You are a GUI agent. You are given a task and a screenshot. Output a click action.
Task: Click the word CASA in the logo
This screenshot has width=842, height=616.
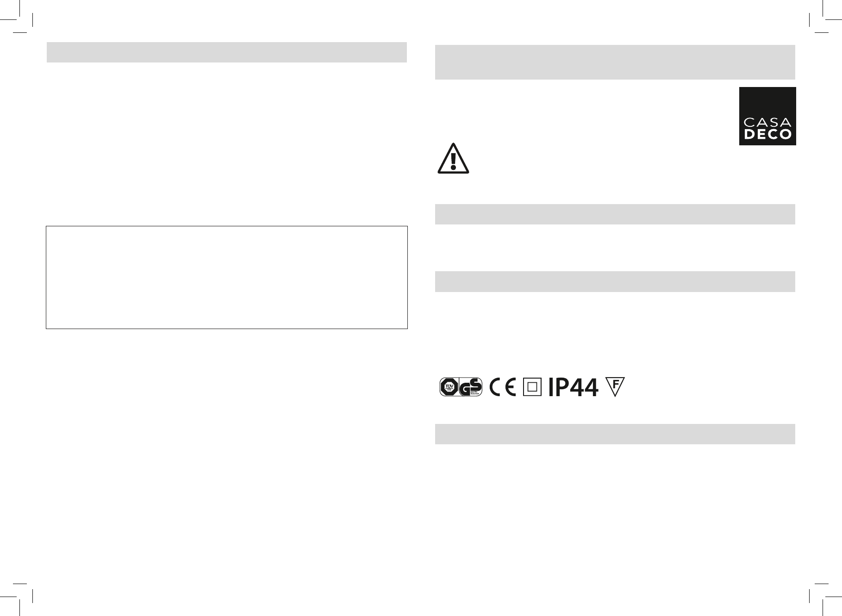coord(767,122)
